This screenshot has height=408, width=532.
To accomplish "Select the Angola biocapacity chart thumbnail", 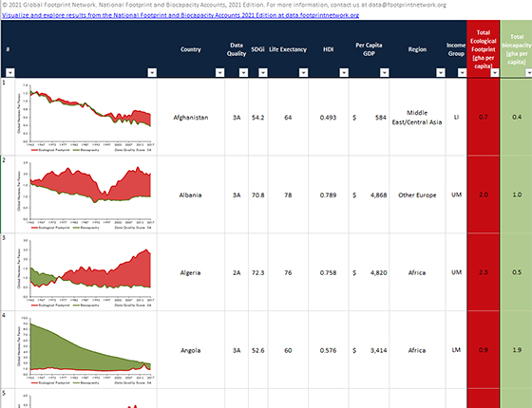I will pyautogui.click(x=85, y=350).
